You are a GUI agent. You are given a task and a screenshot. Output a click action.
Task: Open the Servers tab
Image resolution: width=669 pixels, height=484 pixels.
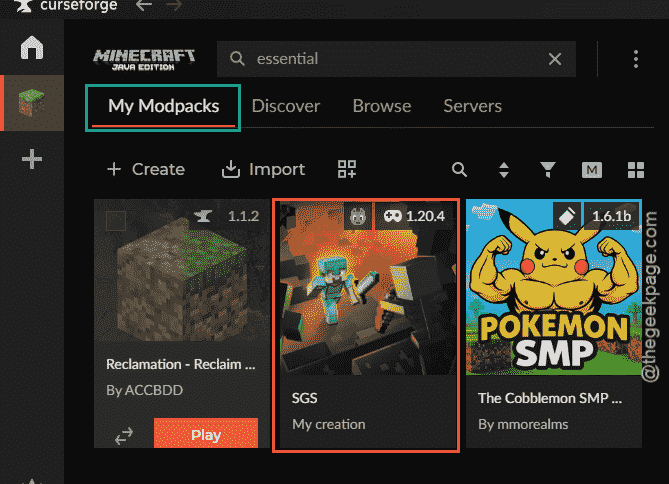472,106
